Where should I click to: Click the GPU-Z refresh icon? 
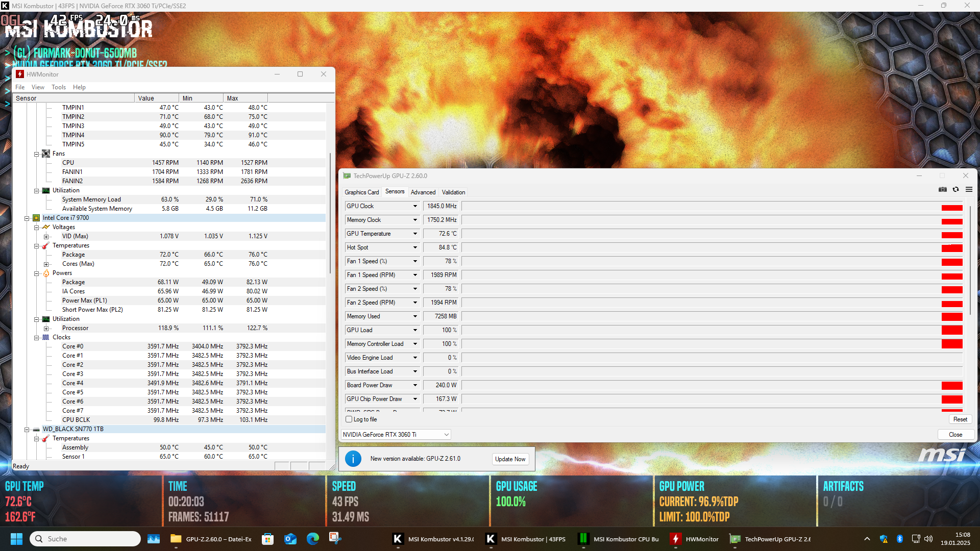pyautogui.click(x=955, y=189)
